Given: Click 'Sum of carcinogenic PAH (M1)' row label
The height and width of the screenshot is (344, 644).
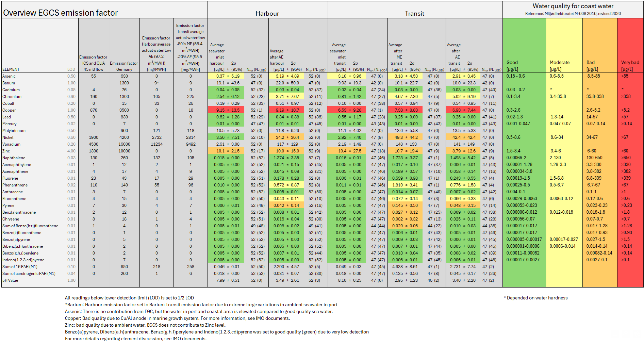Looking at the screenshot, I should pos(29,274).
